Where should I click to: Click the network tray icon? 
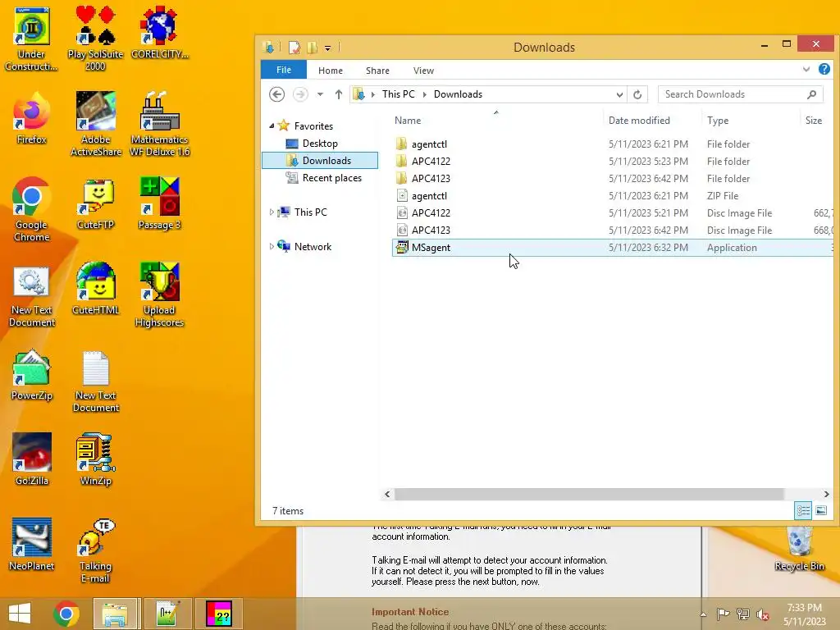pyautogui.click(x=743, y=614)
